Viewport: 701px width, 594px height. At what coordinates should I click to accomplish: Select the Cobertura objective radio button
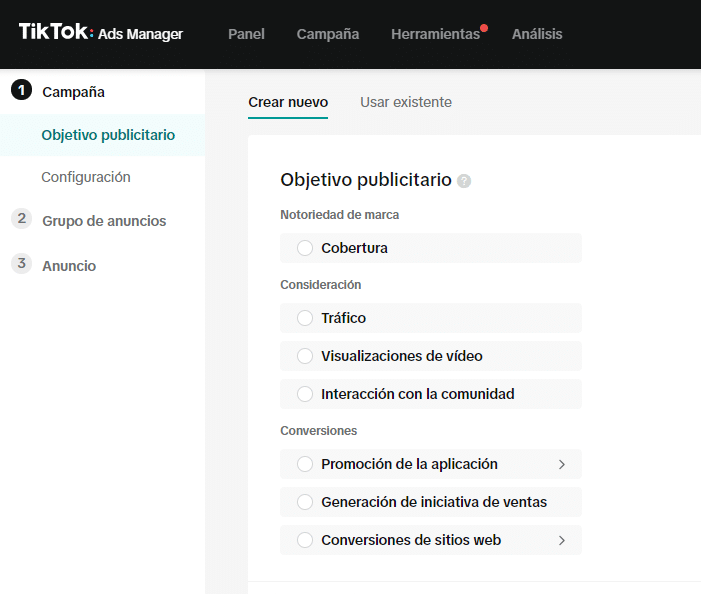pos(305,248)
